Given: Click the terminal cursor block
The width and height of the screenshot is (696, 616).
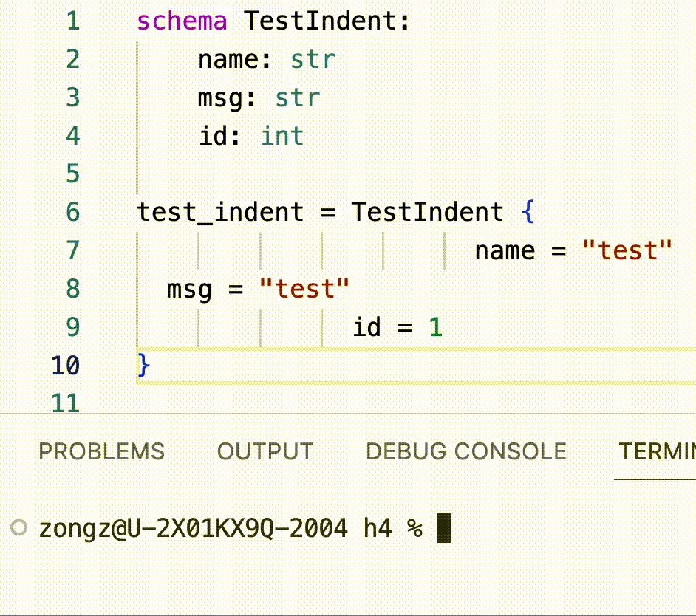Looking at the screenshot, I should point(444,527).
